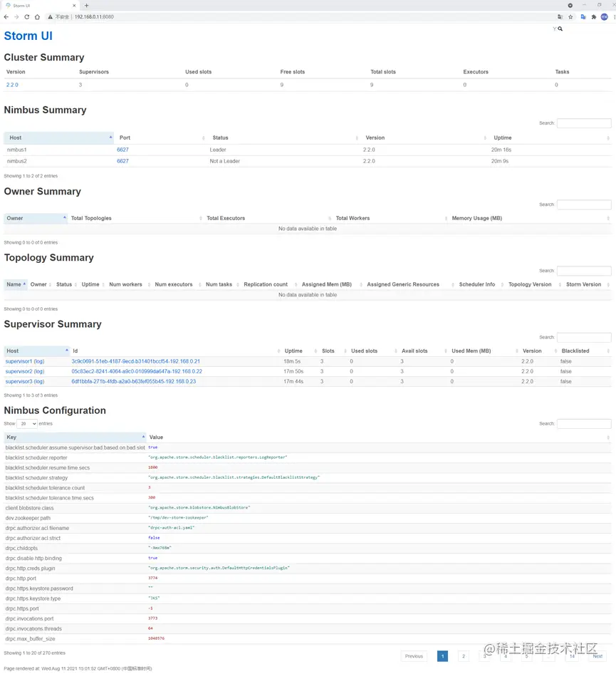616x674 pixels.
Task: Click the address bar URL
Action: tap(94, 17)
